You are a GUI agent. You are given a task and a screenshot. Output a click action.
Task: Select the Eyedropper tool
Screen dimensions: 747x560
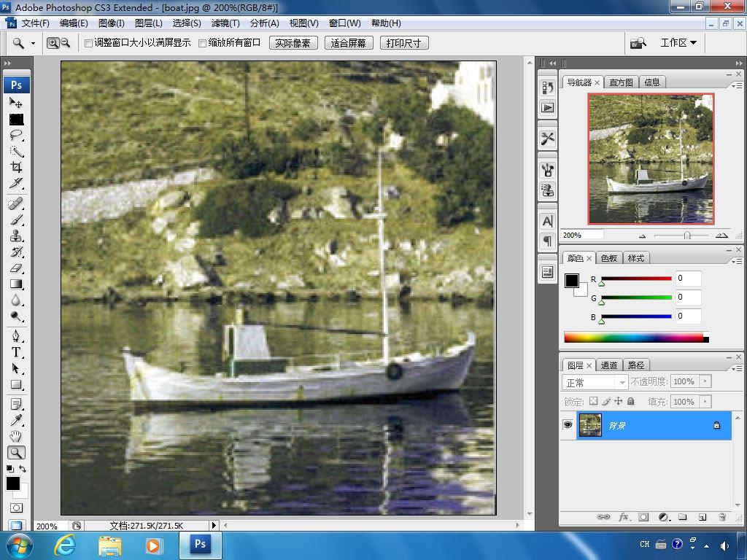click(16, 420)
